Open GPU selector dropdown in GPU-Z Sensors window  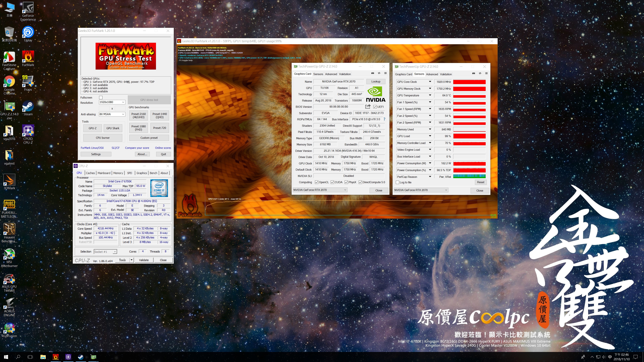(421, 190)
